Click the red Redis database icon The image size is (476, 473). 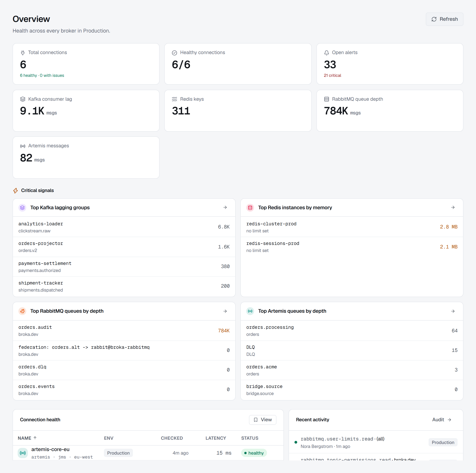click(x=250, y=208)
